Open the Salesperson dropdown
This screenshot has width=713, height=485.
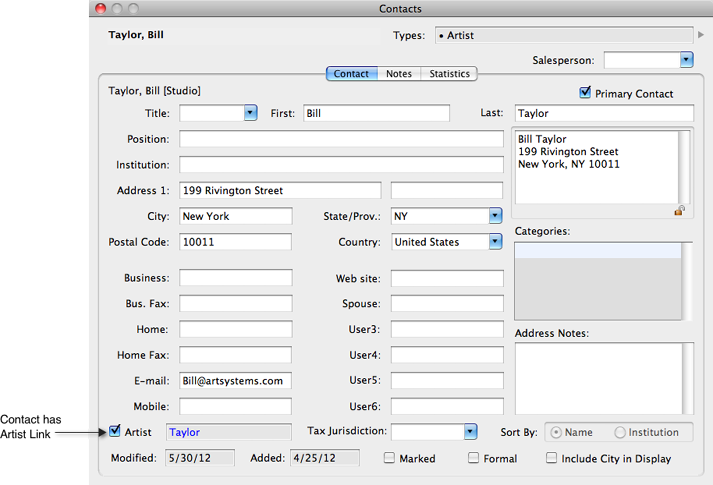tap(686, 61)
